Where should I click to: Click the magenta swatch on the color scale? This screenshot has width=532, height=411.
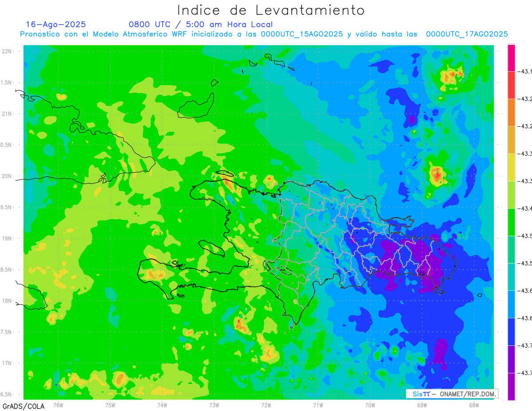click(511, 58)
